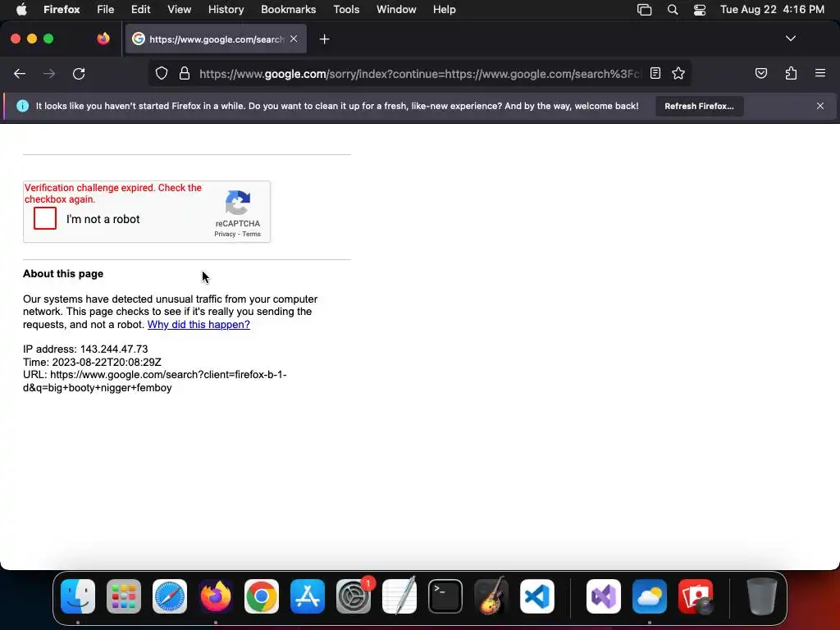Show site security padlock info
Image resolution: width=840 pixels, height=630 pixels.
(x=185, y=73)
